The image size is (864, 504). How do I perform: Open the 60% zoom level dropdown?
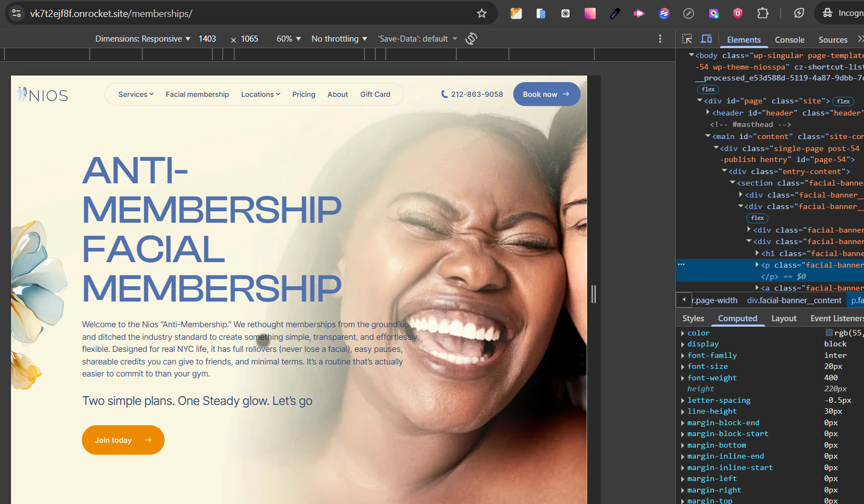[289, 39]
